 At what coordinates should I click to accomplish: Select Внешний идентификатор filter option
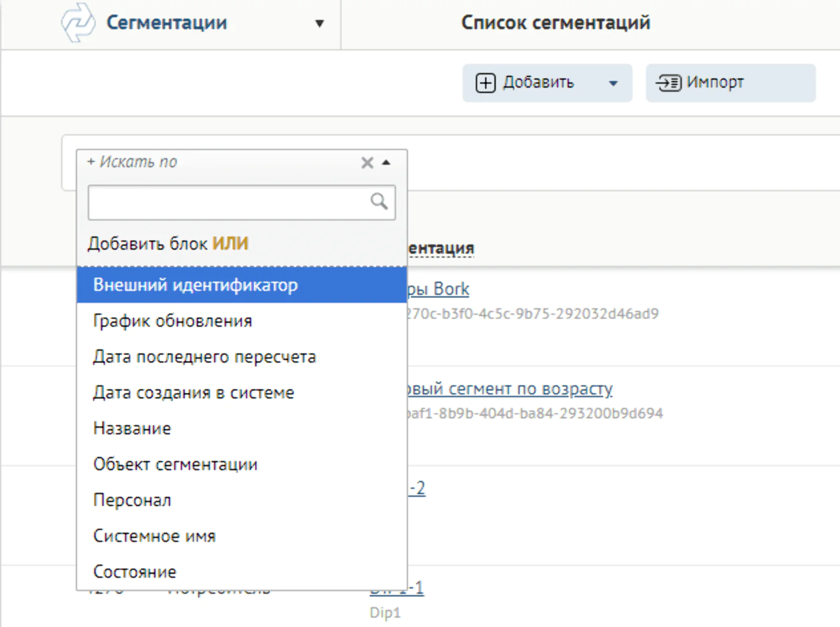click(x=242, y=285)
